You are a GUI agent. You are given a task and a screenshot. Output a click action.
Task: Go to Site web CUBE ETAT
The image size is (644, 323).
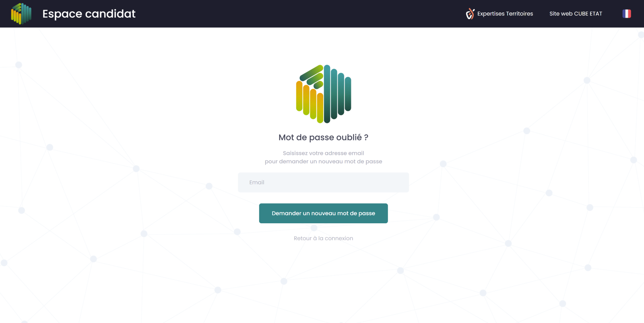[576, 14]
